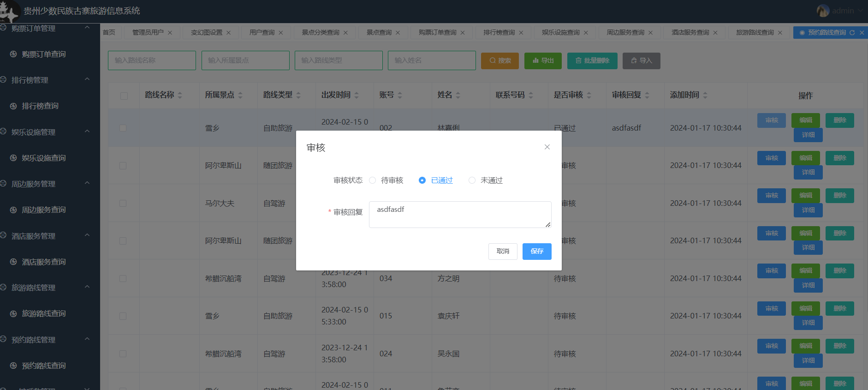Sort by 添加时间 column arrows

pyautogui.click(x=705, y=95)
